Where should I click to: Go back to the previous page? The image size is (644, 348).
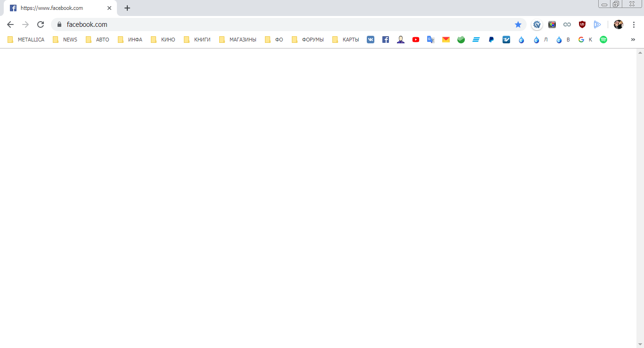pyautogui.click(x=10, y=24)
